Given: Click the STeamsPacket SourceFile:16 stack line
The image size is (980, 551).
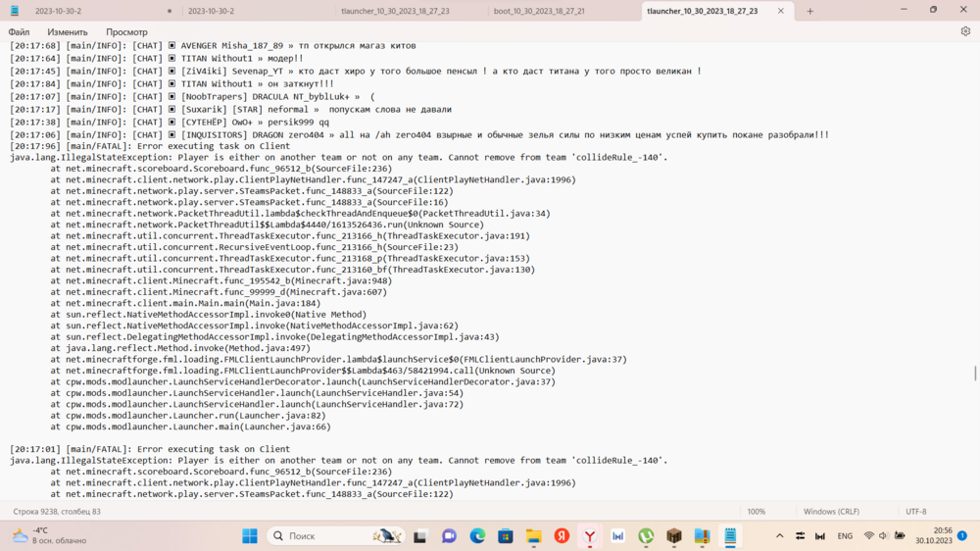Looking at the screenshot, I should (x=249, y=202).
